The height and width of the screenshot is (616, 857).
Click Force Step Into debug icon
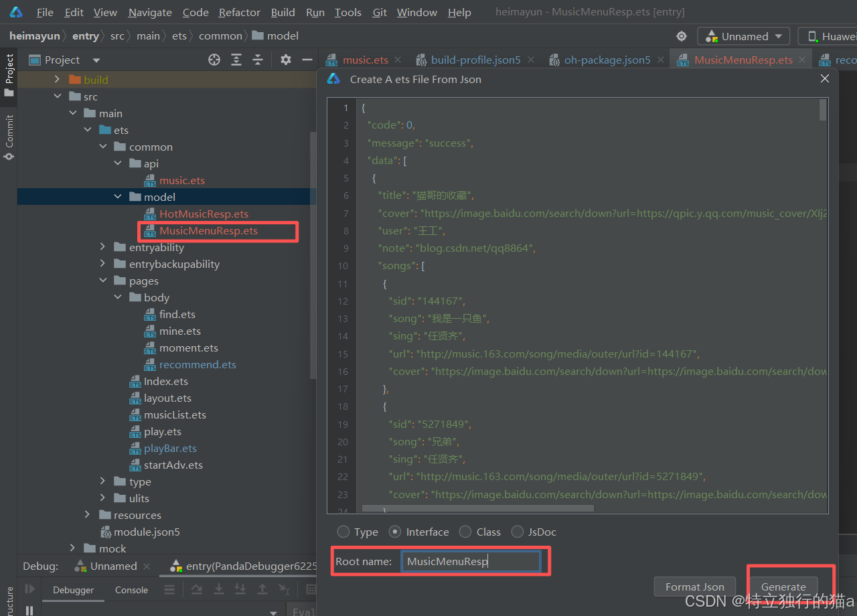coord(240,589)
